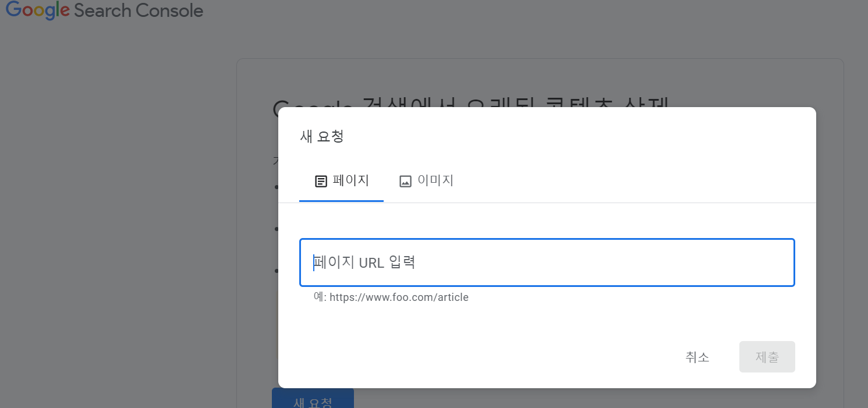
Task: Click the 새 요청 button behind dialog
Action: [x=313, y=399]
